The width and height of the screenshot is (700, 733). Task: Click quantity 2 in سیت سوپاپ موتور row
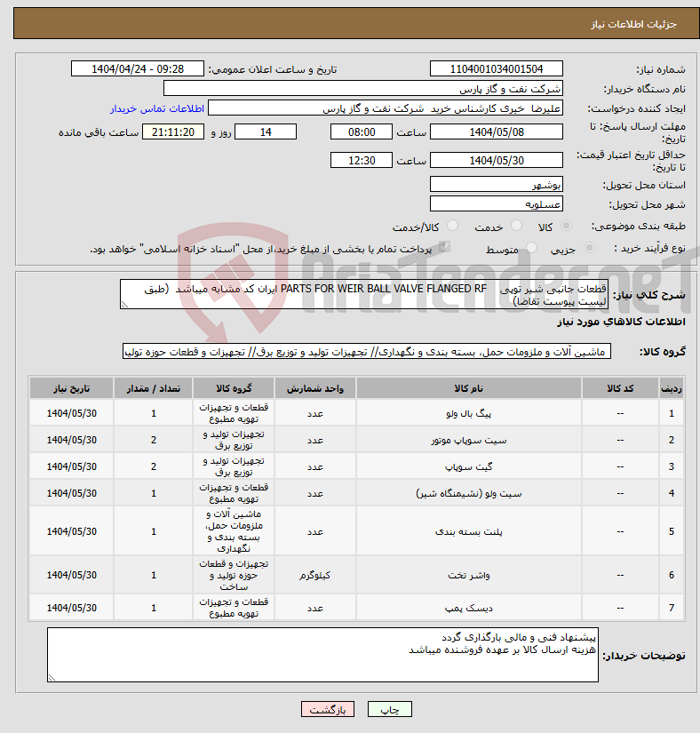coord(154,440)
